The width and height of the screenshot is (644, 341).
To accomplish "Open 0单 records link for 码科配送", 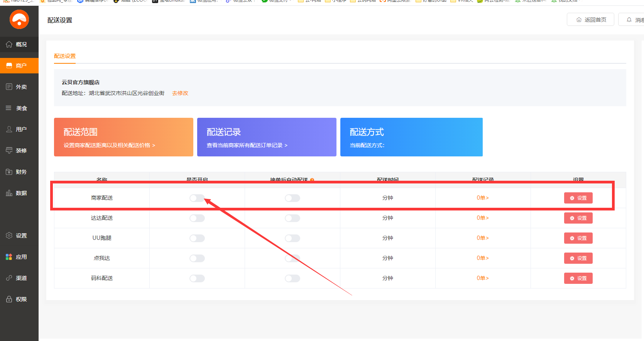I will tap(483, 278).
